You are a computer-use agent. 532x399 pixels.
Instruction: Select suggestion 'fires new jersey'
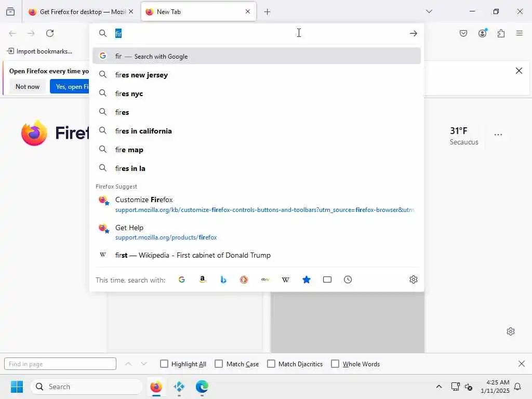click(257, 75)
